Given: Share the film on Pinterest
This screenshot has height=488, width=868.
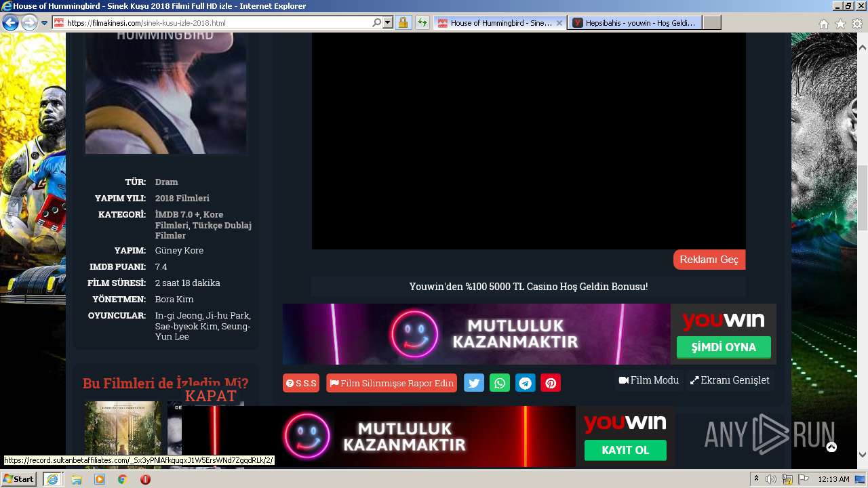Looking at the screenshot, I should click(x=551, y=383).
